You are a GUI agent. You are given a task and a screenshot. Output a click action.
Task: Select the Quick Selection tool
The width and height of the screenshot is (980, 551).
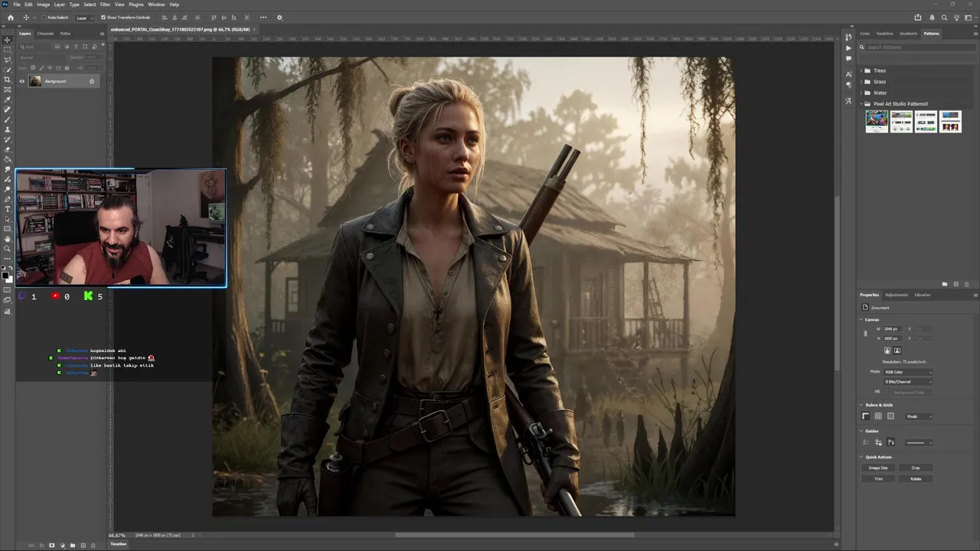[8, 70]
